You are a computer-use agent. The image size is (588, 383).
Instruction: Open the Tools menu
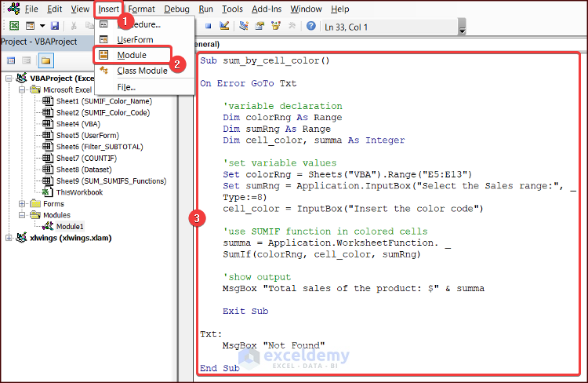233,9
